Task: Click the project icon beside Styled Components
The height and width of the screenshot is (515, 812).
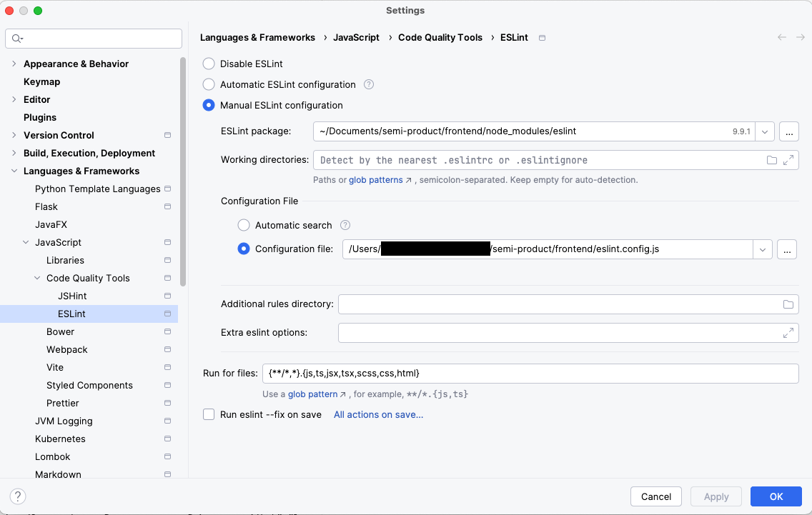Action: pyautogui.click(x=167, y=385)
